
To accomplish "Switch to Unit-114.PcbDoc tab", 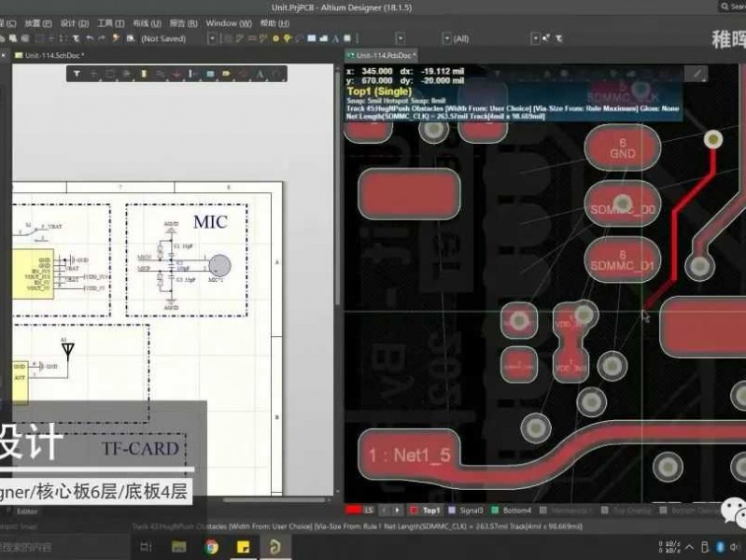I will click(382, 56).
